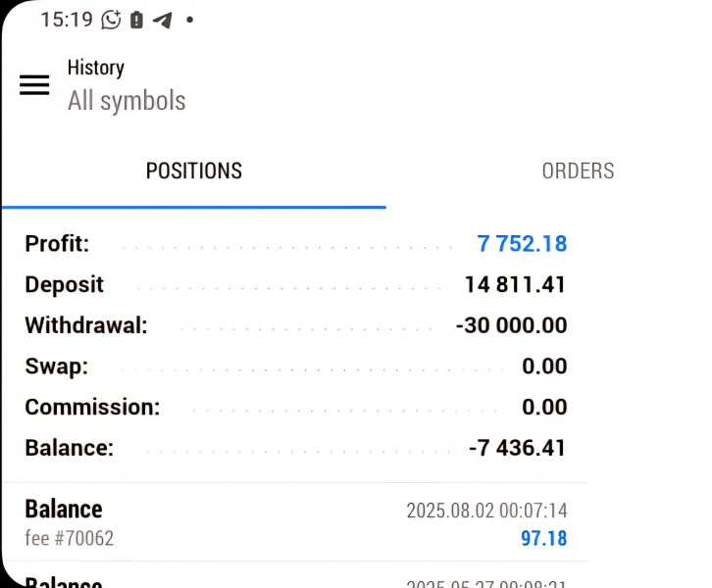The width and height of the screenshot is (712, 588).
Task: Switch to the Positions tab
Action: pos(193,171)
